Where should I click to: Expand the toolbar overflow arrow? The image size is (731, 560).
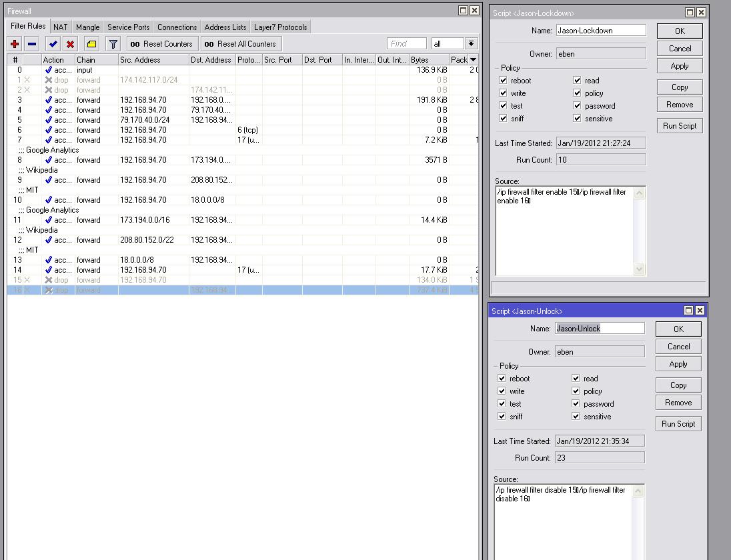click(470, 43)
